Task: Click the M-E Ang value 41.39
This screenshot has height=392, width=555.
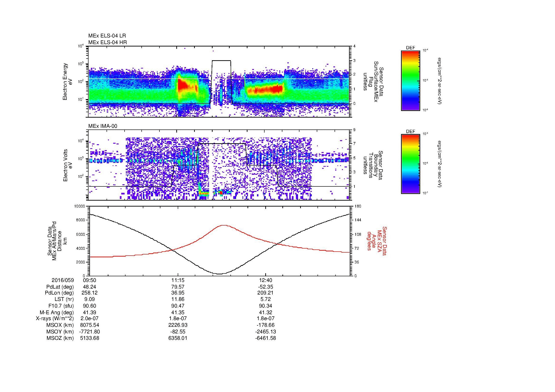Action: coord(90,312)
